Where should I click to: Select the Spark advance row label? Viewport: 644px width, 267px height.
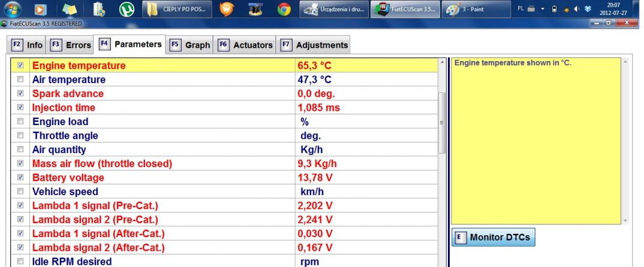point(68,93)
